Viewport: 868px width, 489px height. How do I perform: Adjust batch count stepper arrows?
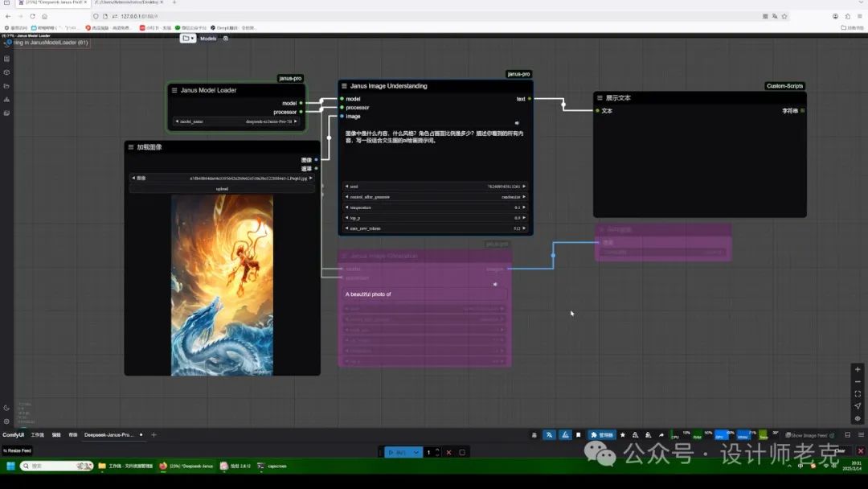438,453
